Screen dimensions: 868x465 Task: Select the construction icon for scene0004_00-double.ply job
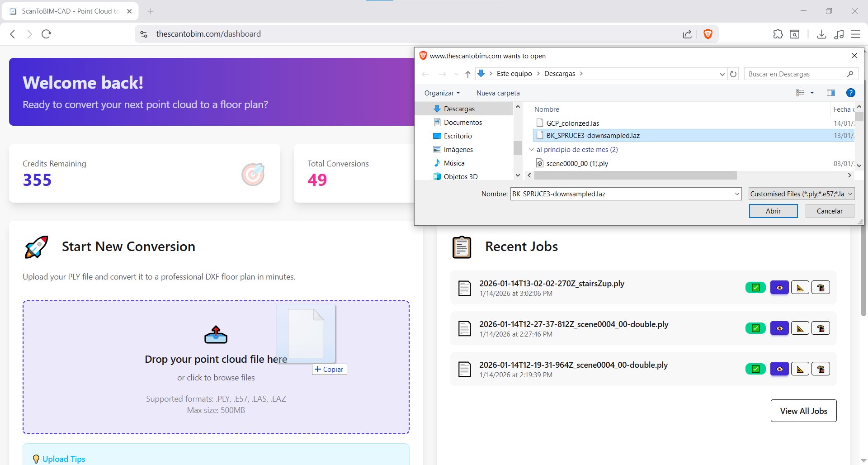click(x=821, y=328)
